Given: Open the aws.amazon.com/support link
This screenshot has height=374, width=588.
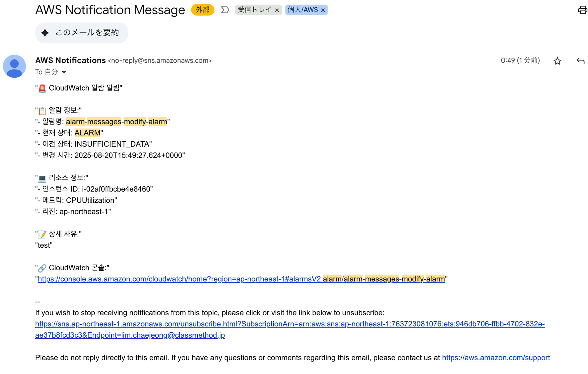Looking at the screenshot, I should 496,358.
